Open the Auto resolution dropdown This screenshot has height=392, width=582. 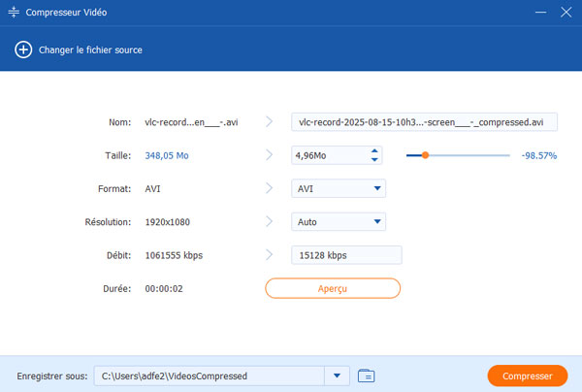pyautogui.click(x=339, y=221)
